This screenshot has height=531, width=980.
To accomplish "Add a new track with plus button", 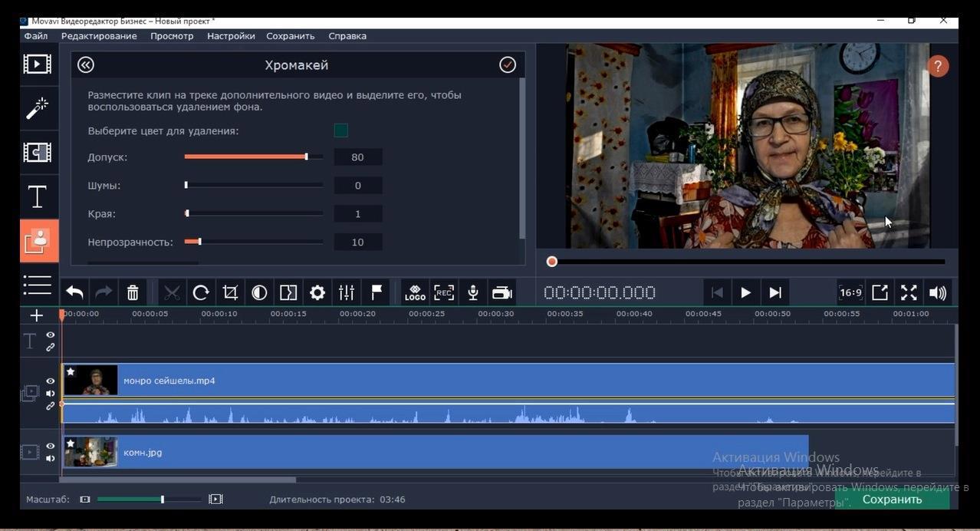I will pyautogui.click(x=36, y=315).
